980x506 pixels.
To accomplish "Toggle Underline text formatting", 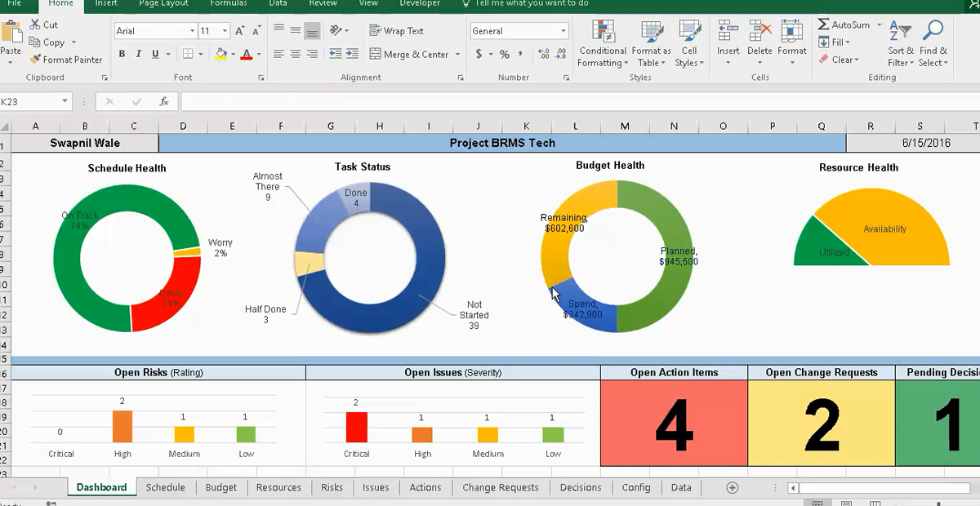I will coord(155,55).
